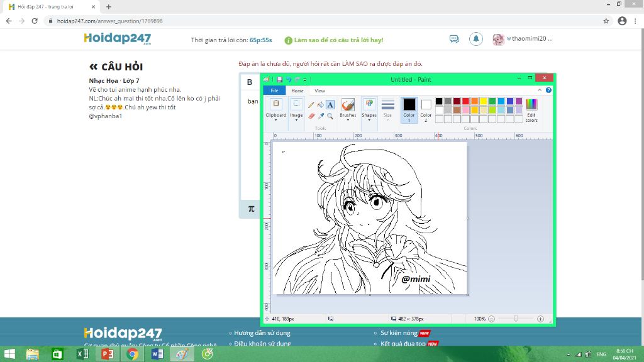Click the Save icon in Paint title bar
The width and height of the screenshot is (644, 362).
click(x=279, y=80)
